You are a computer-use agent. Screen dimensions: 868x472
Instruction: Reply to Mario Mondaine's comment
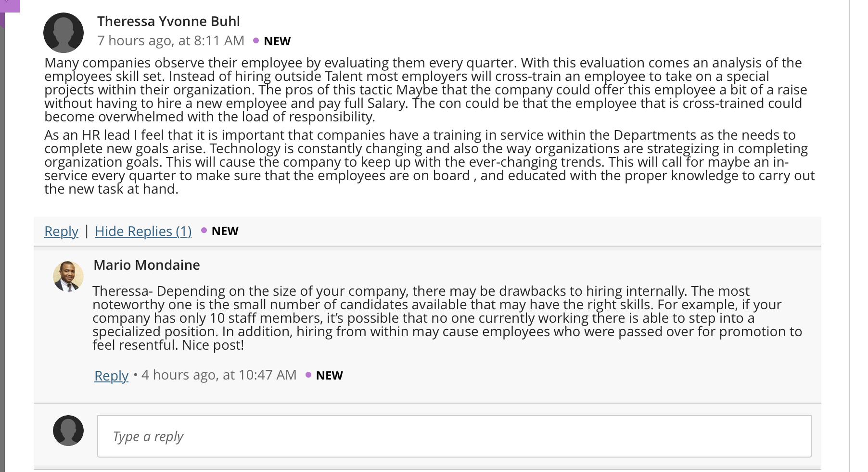(x=111, y=376)
